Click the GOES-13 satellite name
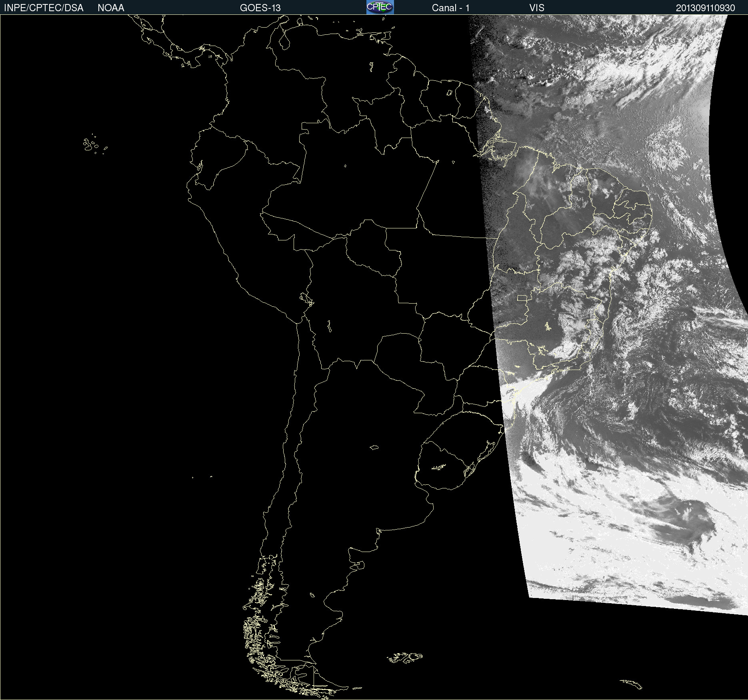The height and width of the screenshot is (700, 748). [x=260, y=8]
